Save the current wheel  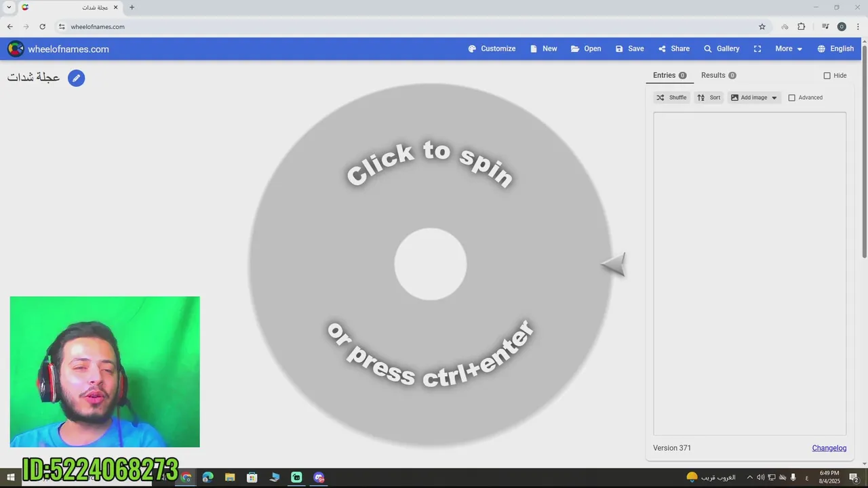629,49
